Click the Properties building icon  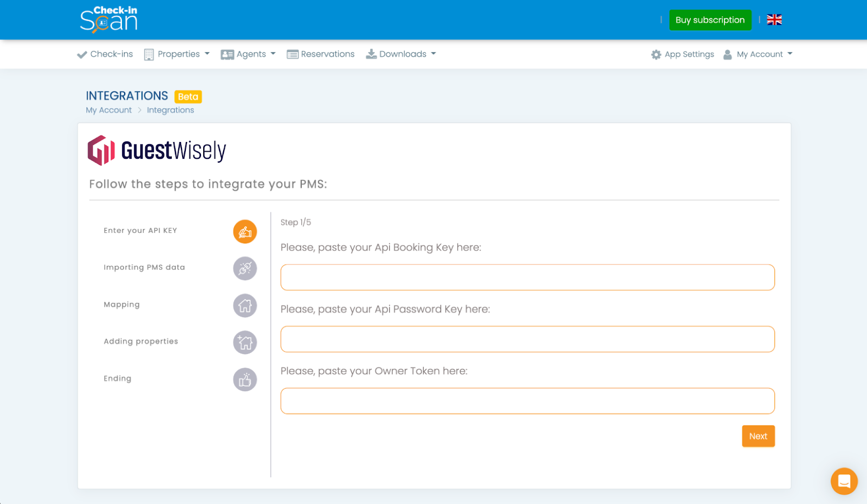point(149,54)
